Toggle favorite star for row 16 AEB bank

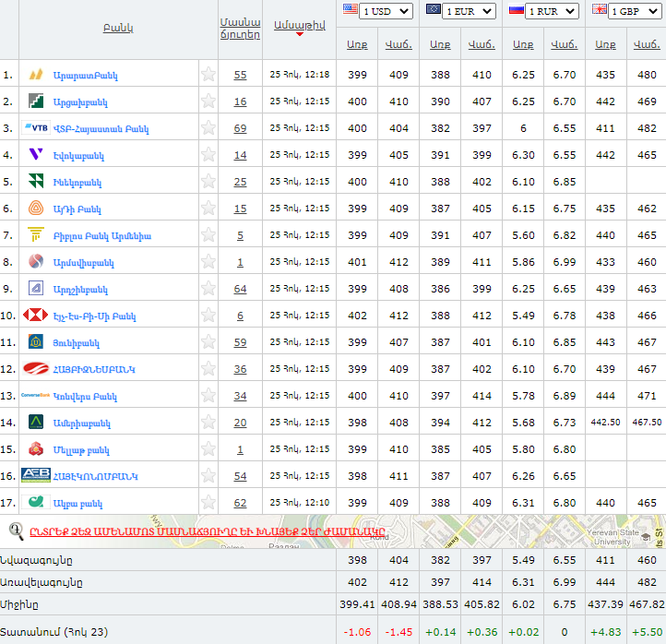tap(208, 476)
